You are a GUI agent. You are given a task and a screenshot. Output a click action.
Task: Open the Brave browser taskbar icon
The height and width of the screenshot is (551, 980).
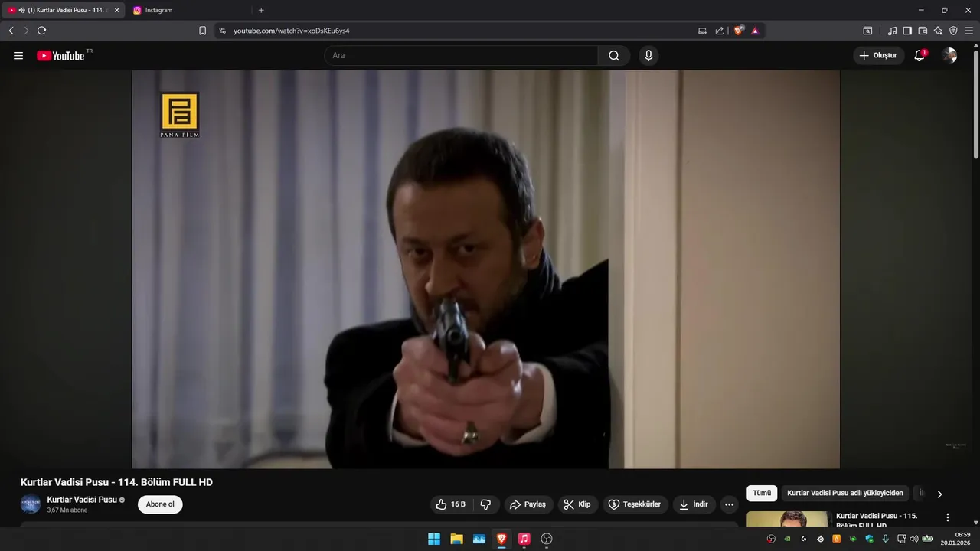coord(501,539)
